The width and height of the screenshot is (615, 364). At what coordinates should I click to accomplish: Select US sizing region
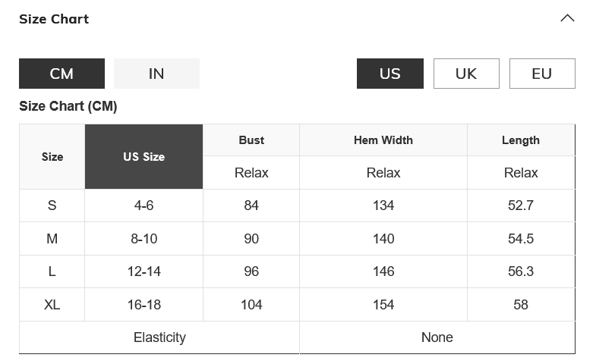coord(389,74)
